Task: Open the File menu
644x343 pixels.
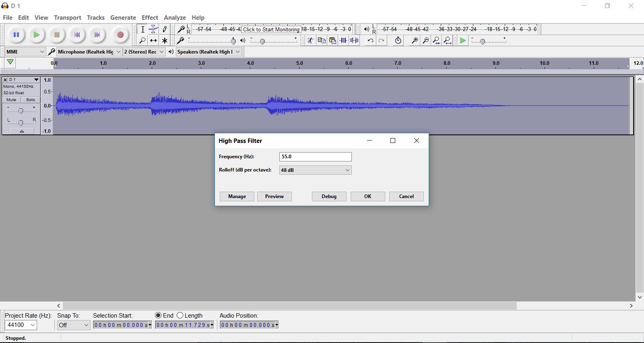Action: pos(8,18)
